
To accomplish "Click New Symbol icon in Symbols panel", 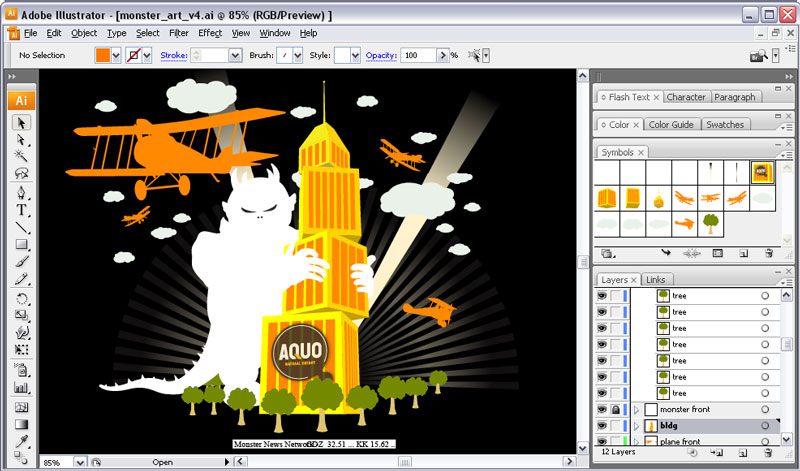I will (743, 253).
